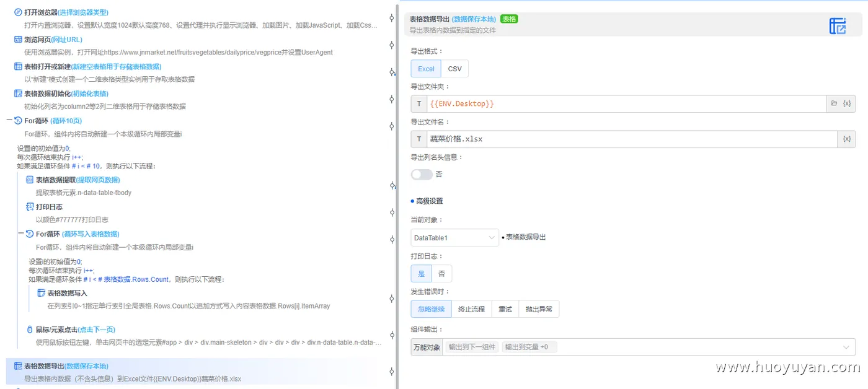The image size is (868, 389).
Task: Click 输出到变量 +0 tag
Action: (x=529, y=347)
